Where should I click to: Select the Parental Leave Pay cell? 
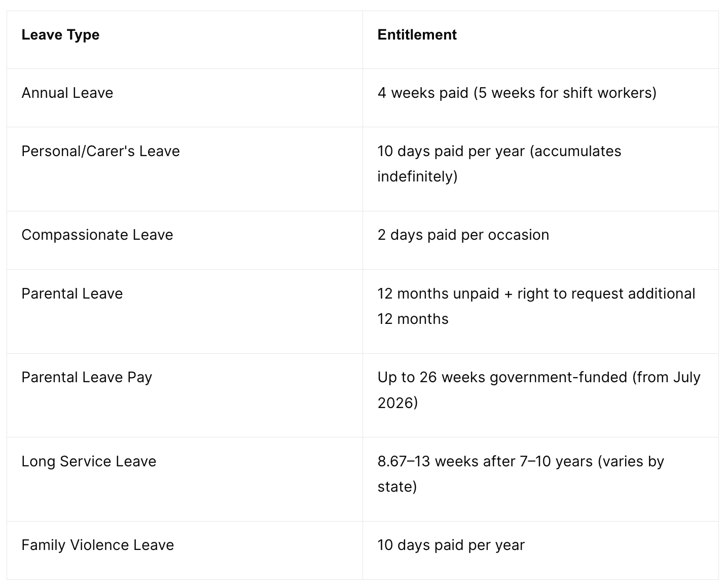tap(185, 395)
